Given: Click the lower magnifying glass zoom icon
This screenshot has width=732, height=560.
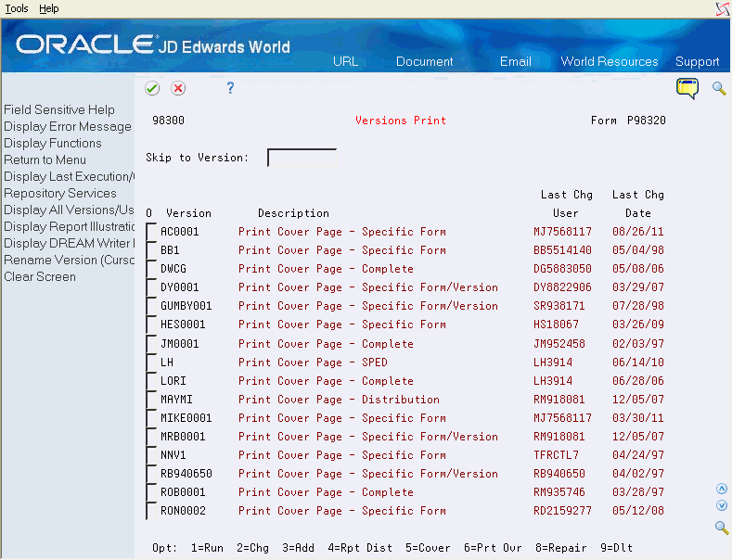Looking at the screenshot, I should (x=722, y=528).
